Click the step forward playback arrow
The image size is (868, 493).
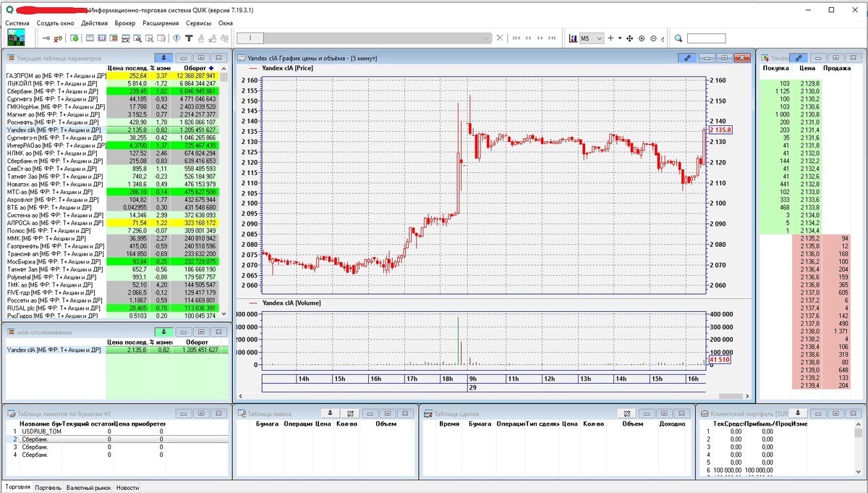tap(540, 38)
